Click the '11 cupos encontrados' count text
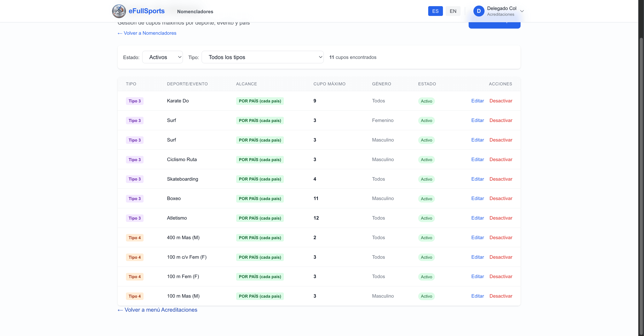Image resolution: width=644 pixels, height=336 pixels. coord(352,57)
